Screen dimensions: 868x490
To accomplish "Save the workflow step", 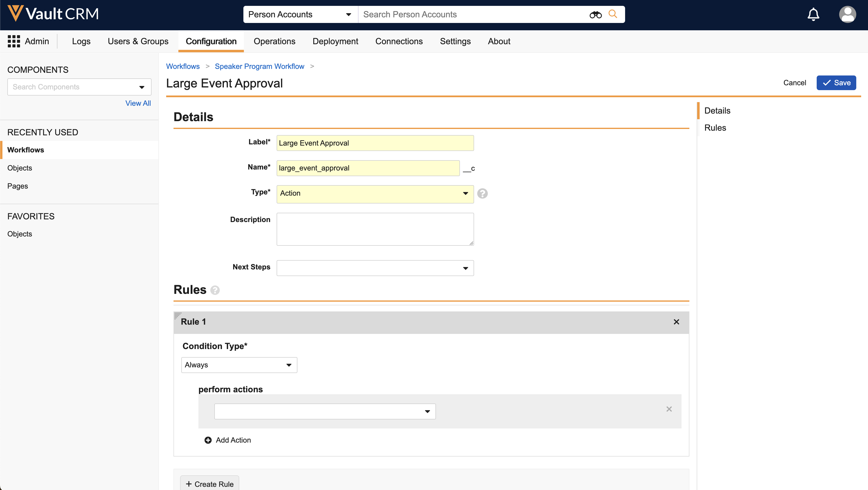I will [x=836, y=83].
